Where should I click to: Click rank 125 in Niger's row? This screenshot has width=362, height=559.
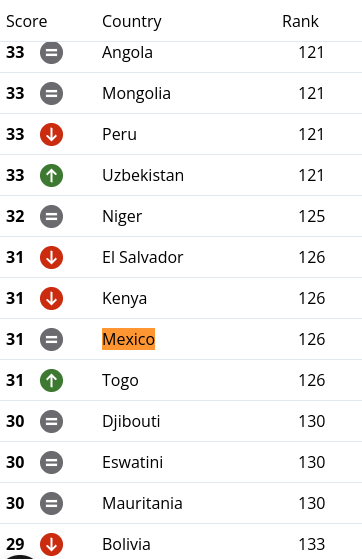312,216
